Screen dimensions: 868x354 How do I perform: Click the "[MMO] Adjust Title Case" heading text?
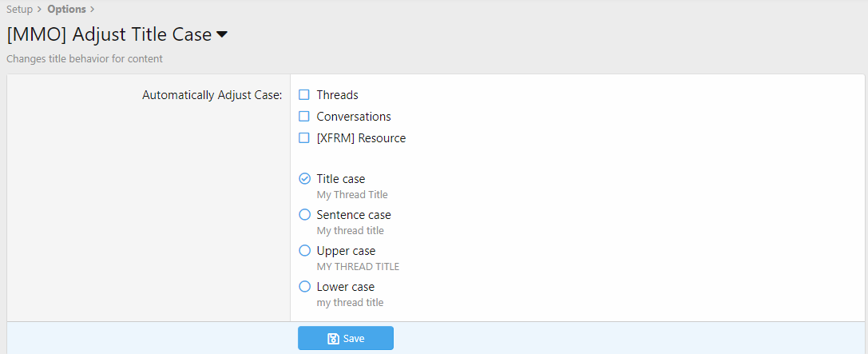click(x=109, y=35)
